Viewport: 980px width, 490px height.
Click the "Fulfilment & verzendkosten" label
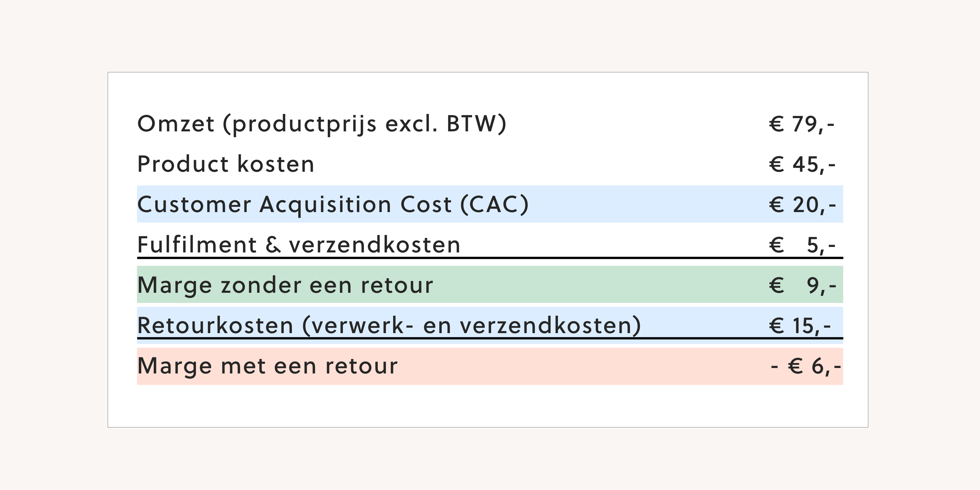(299, 245)
